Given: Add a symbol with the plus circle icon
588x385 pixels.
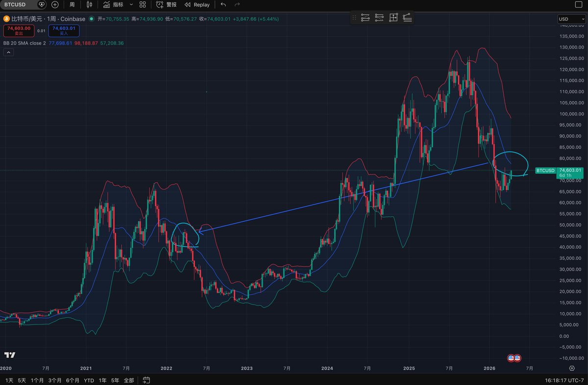Looking at the screenshot, I should pos(55,4).
